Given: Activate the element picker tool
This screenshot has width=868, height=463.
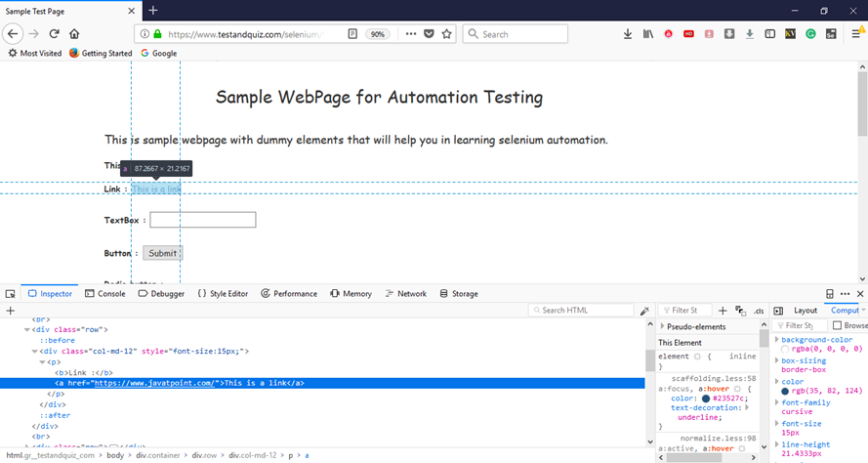Looking at the screenshot, I should (x=10, y=294).
